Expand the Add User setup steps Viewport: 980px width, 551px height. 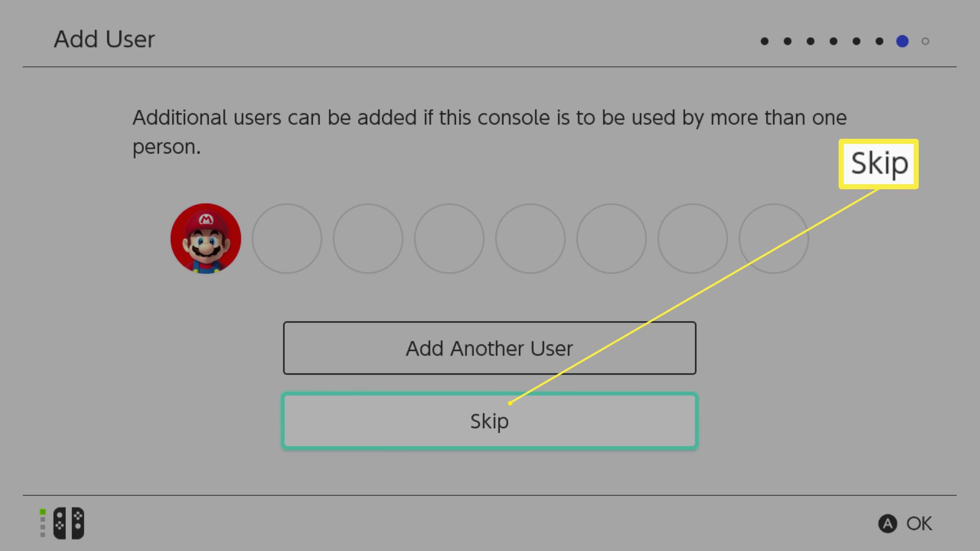[845, 40]
